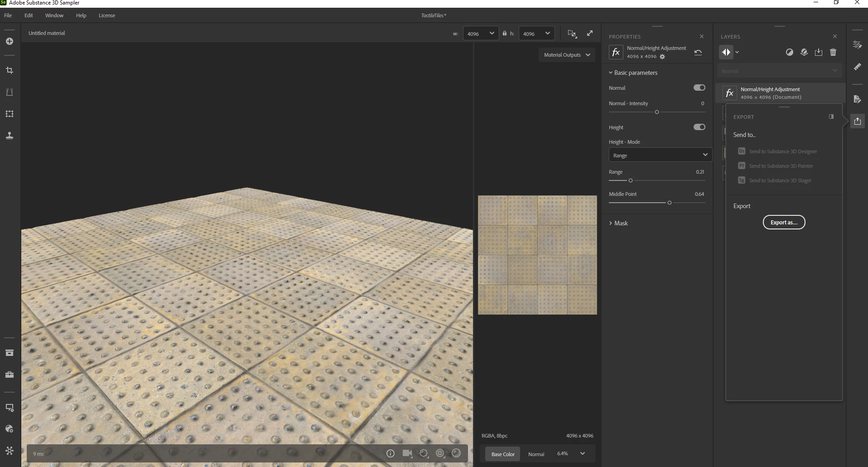
Task: Click the add resource plus icon
Action: coord(10,41)
